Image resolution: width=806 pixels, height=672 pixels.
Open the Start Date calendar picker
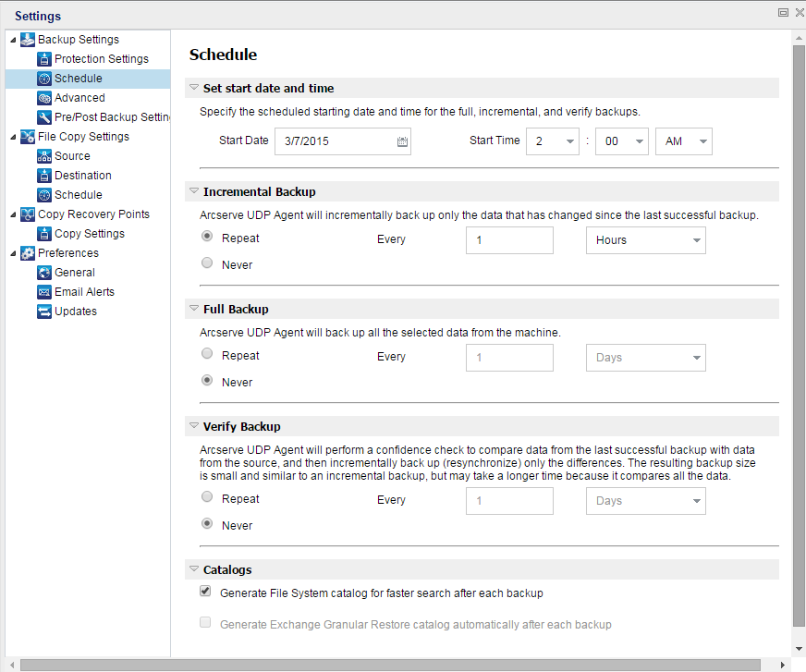pyautogui.click(x=400, y=141)
